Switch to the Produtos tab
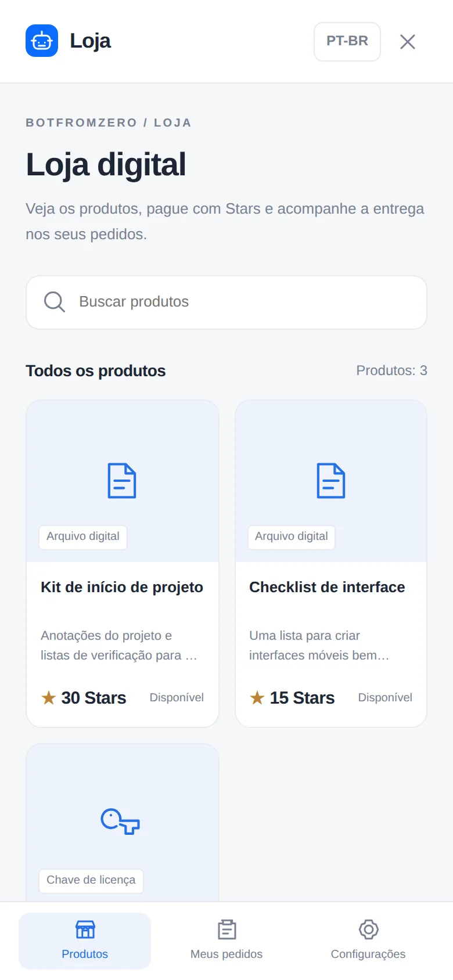 coord(85,941)
